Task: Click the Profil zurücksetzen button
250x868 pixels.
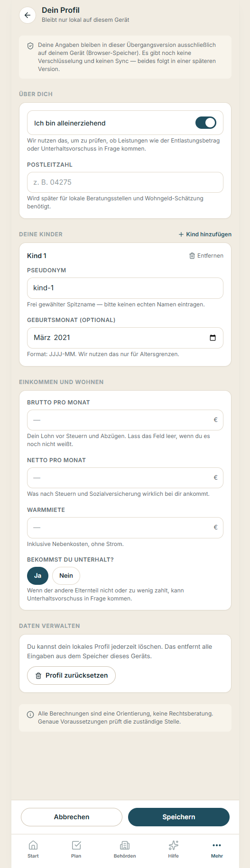Action: click(x=72, y=675)
